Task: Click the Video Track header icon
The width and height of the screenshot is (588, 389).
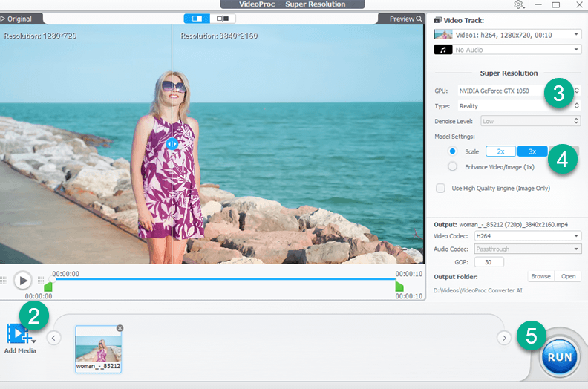Action: coord(437,20)
